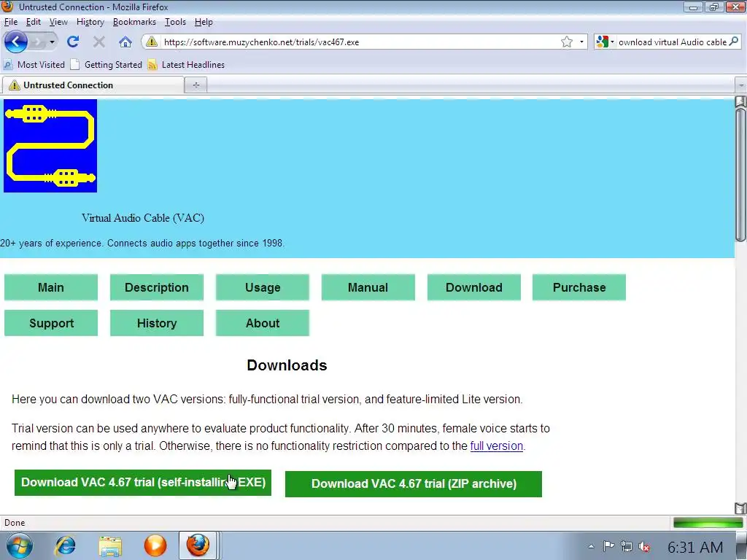Open the Most Visited bookmarks folder
The height and width of the screenshot is (560, 747).
pos(34,65)
